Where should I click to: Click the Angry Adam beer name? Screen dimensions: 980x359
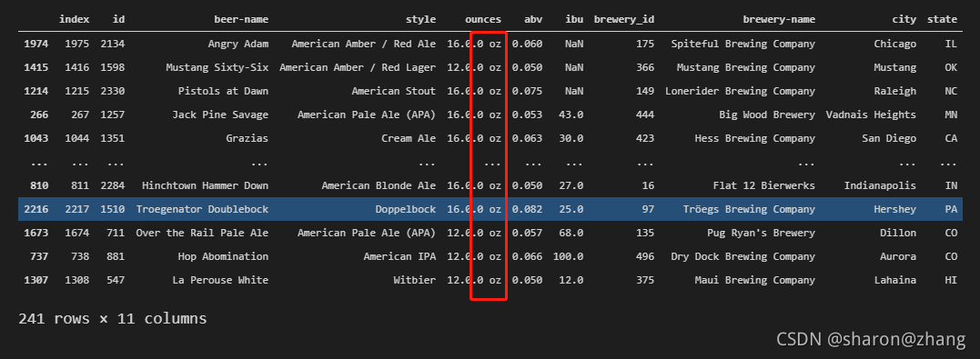click(x=238, y=44)
